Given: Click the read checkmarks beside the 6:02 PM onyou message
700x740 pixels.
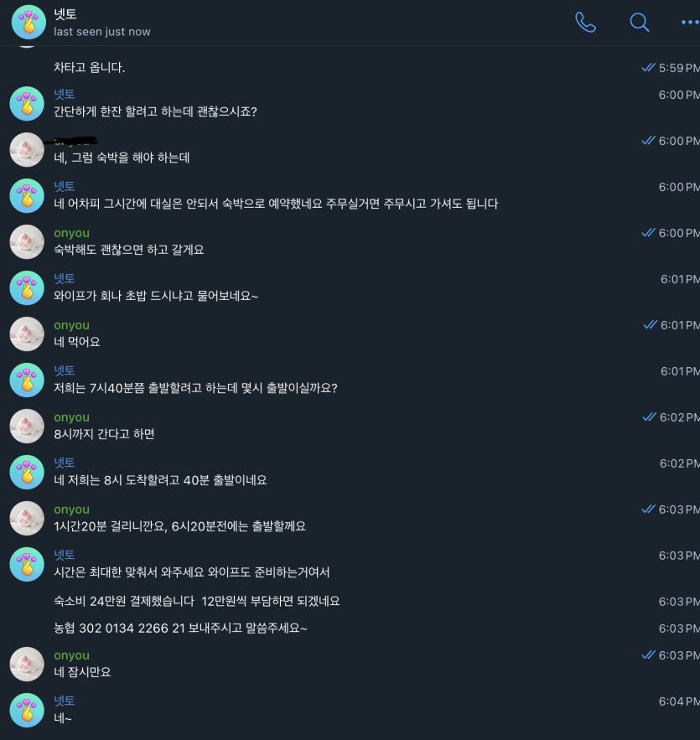Looking at the screenshot, I should (649, 417).
